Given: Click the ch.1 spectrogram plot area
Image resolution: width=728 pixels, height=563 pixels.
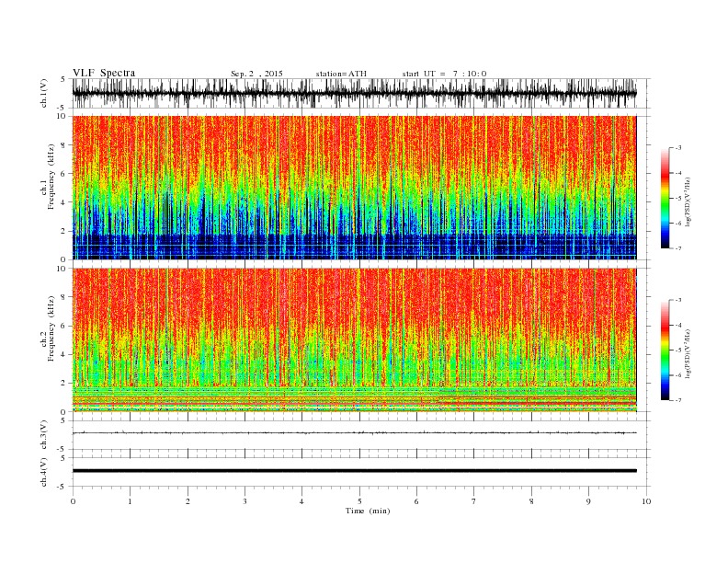Looking at the screenshot, I should coord(355,188).
